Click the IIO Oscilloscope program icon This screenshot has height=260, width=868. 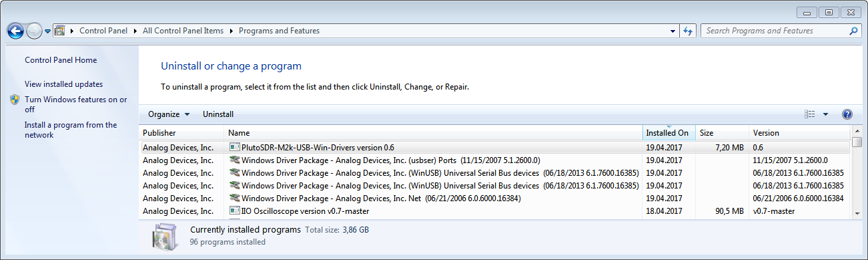point(234,211)
